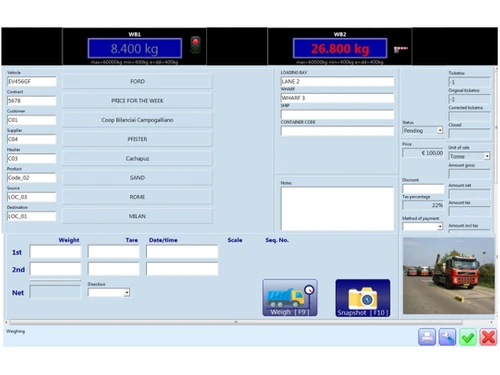
Task: Click the Wharf field WHARF 3
Action: click(337, 98)
